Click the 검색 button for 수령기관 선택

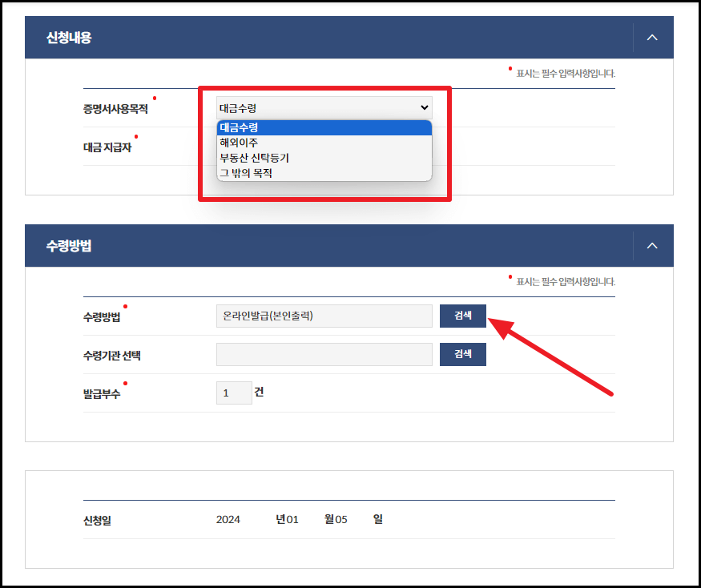click(462, 354)
